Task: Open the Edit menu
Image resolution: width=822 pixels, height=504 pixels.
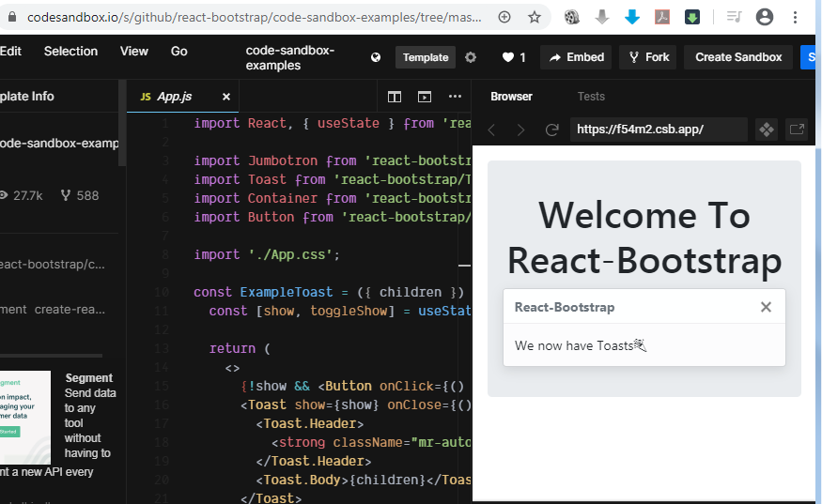Action: [10, 52]
